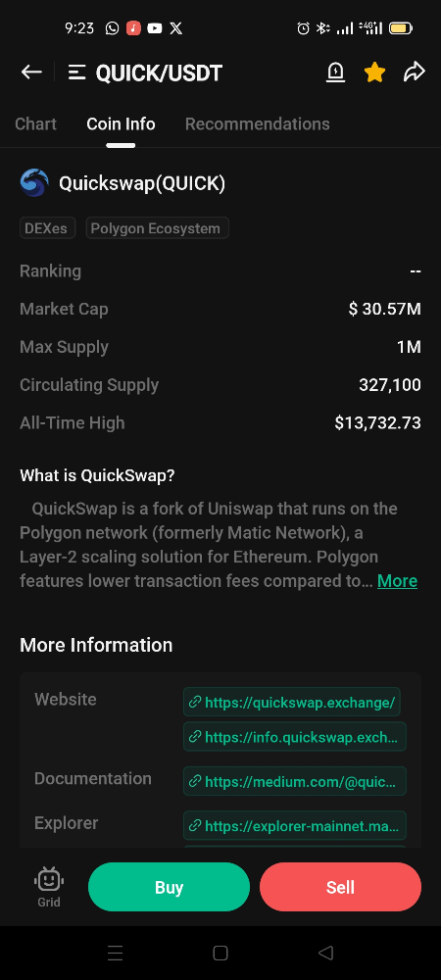The width and height of the screenshot is (441, 980).
Task: Open the quickswap.exchange website link
Action: [x=292, y=702]
